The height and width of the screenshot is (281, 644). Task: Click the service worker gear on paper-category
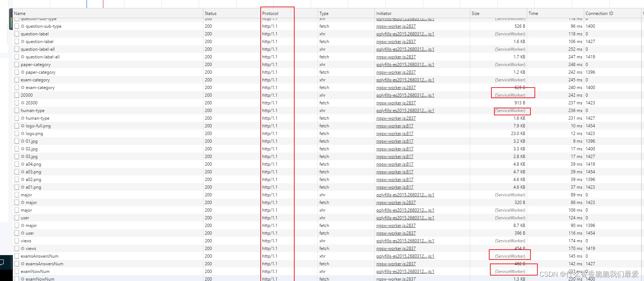point(23,72)
